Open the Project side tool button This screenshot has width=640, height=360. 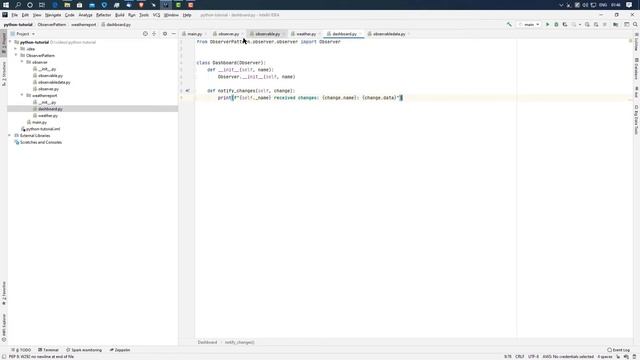click(4, 43)
